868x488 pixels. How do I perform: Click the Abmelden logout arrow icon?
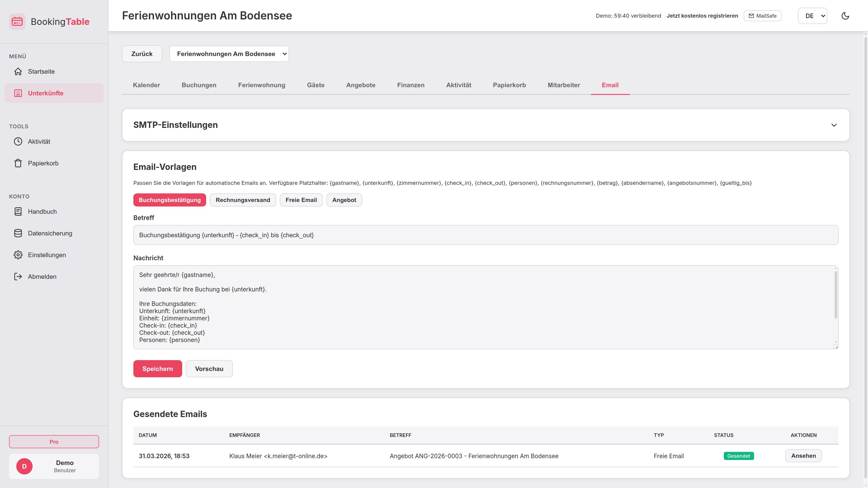tap(18, 277)
